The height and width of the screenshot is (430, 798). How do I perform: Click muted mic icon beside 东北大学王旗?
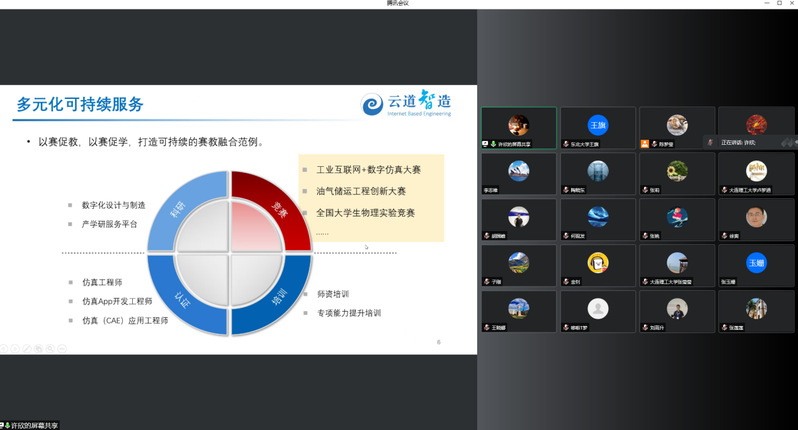[566, 144]
